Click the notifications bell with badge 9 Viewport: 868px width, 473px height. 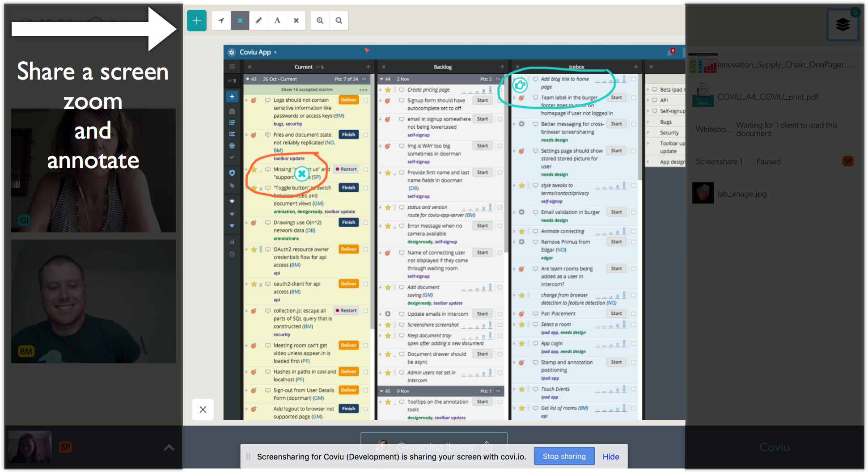(x=670, y=52)
